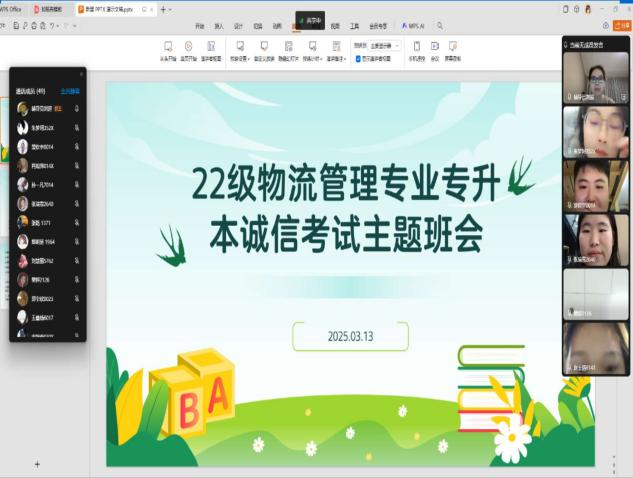
Task: Click the top video thumbnail in side panel
Action: click(595, 76)
